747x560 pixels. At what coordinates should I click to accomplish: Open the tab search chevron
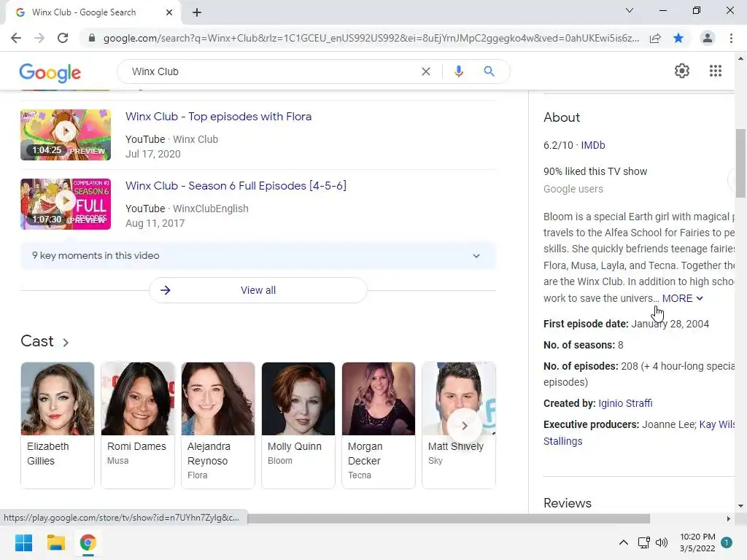click(x=630, y=10)
